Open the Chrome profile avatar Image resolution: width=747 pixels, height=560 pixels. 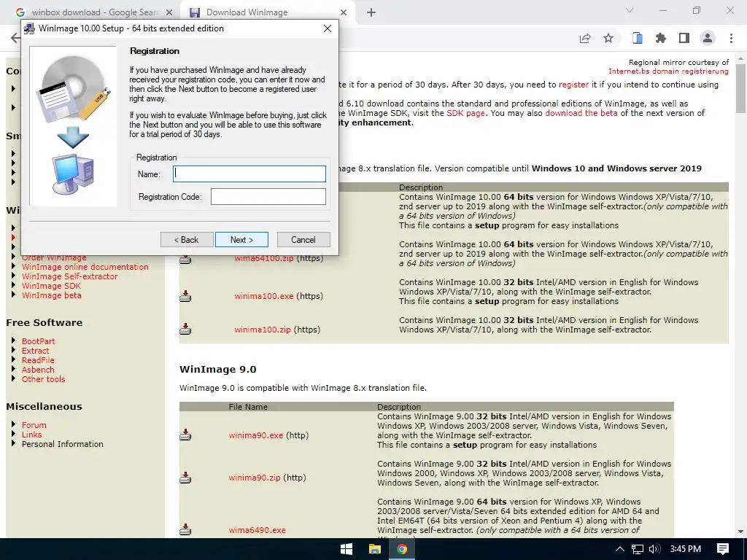pos(708,39)
